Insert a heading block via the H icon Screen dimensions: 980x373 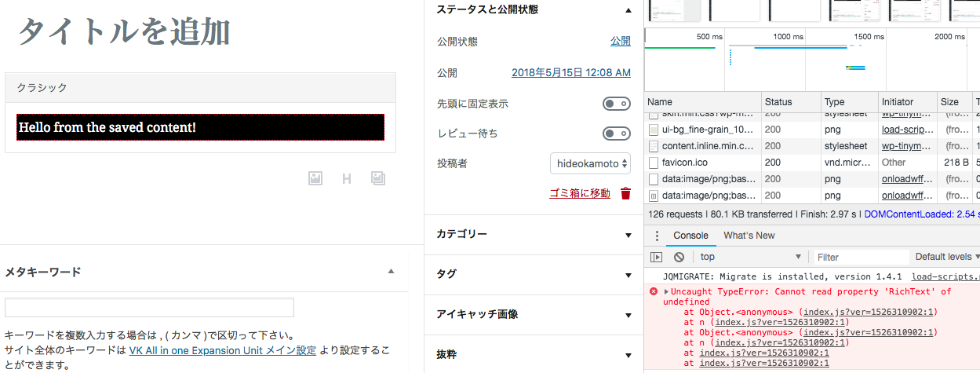347,178
